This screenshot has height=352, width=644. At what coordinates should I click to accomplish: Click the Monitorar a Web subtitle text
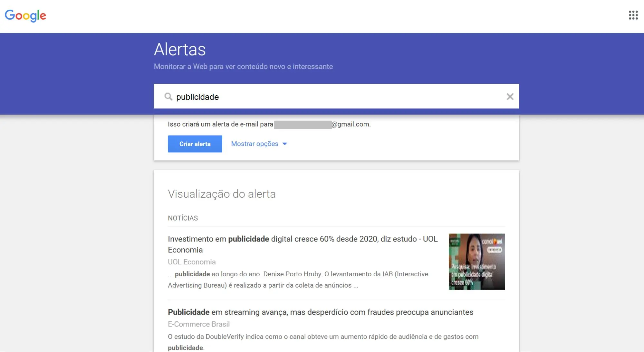[x=244, y=66]
